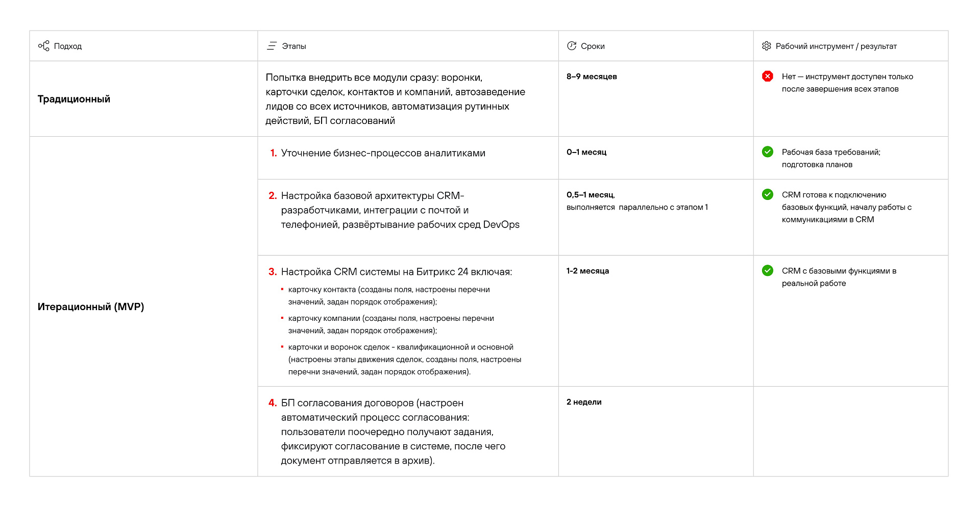Screen dimensions: 980x507
Task: Click green checkmark beside CRM готова к подключению
Action: [x=767, y=194]
